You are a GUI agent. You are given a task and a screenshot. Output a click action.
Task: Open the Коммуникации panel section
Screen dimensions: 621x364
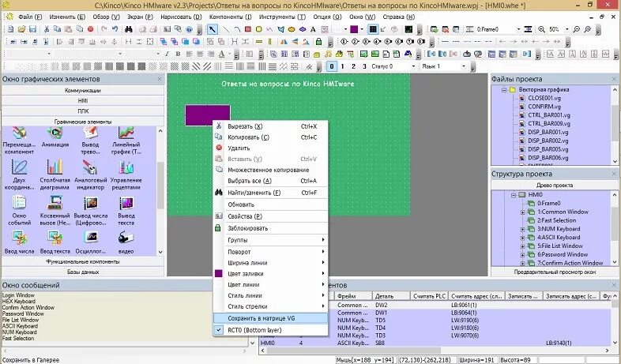[x=83, y=91]
